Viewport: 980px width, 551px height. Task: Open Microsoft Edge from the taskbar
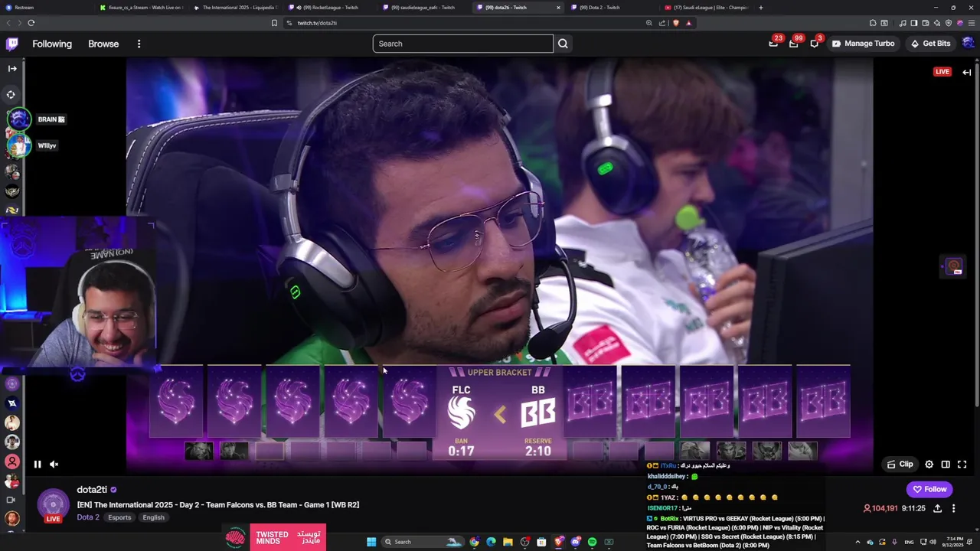point(491,542)
